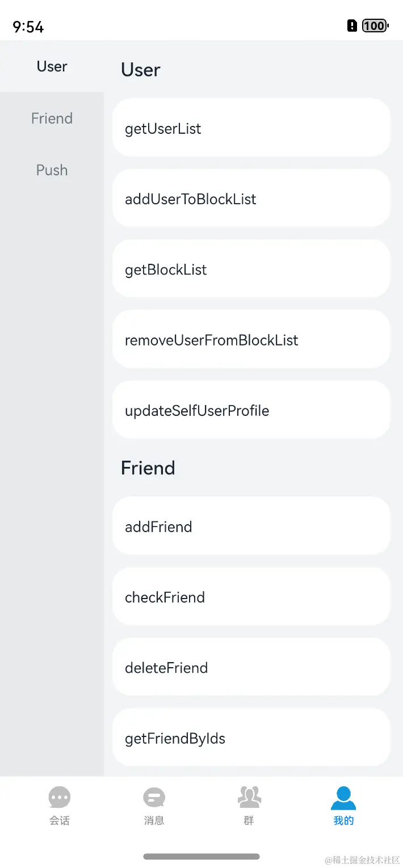Open updateSelfUserProfile
Viewport: 403px width, 868px height.
tap(251, 410)
